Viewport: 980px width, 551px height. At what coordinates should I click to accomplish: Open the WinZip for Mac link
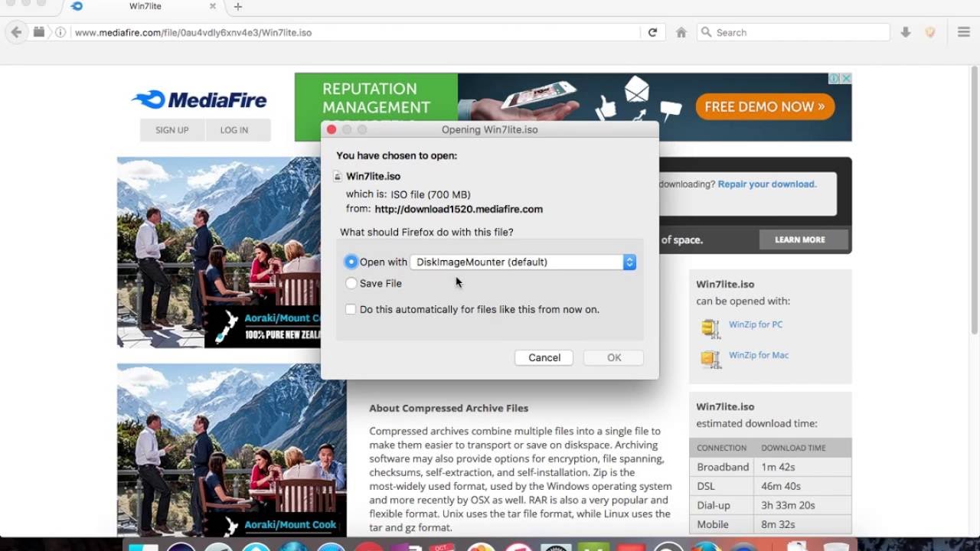(759, 355)
